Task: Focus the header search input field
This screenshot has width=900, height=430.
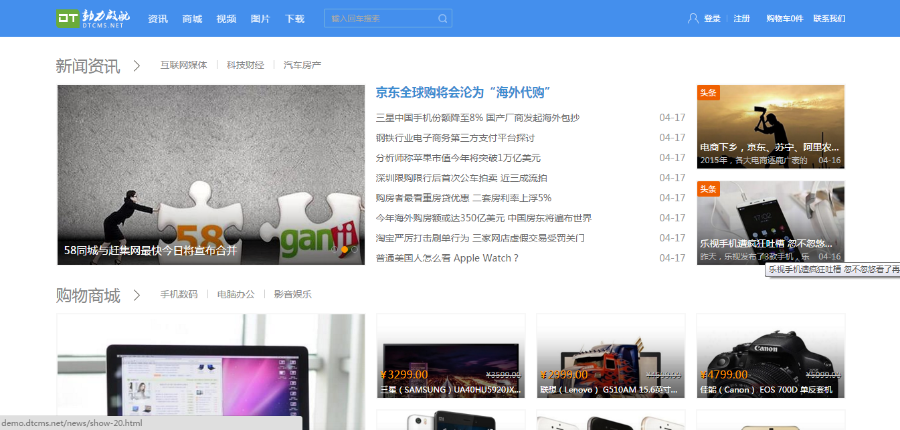Action: pyautogui.click(x=388, y=18)
